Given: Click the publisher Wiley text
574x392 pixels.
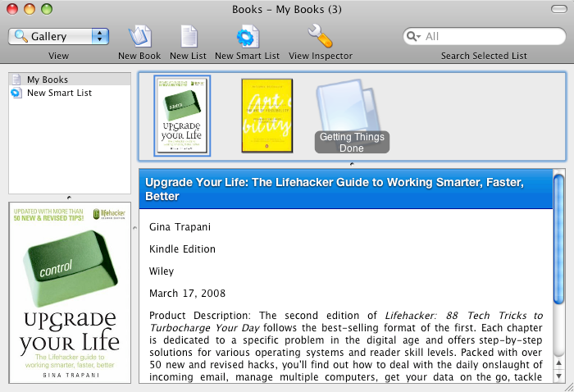Looking at the screenshot, I should [162, 271].
